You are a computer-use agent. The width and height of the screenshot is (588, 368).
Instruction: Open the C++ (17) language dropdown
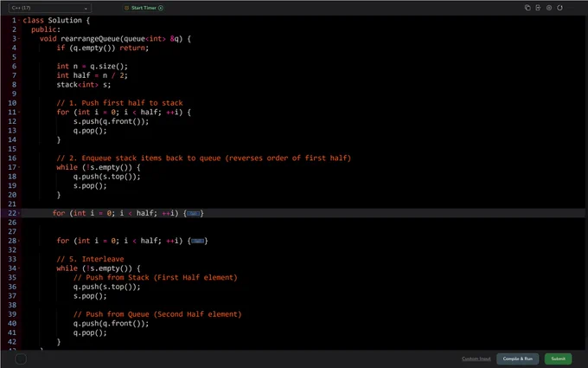[x=49, y=8]
